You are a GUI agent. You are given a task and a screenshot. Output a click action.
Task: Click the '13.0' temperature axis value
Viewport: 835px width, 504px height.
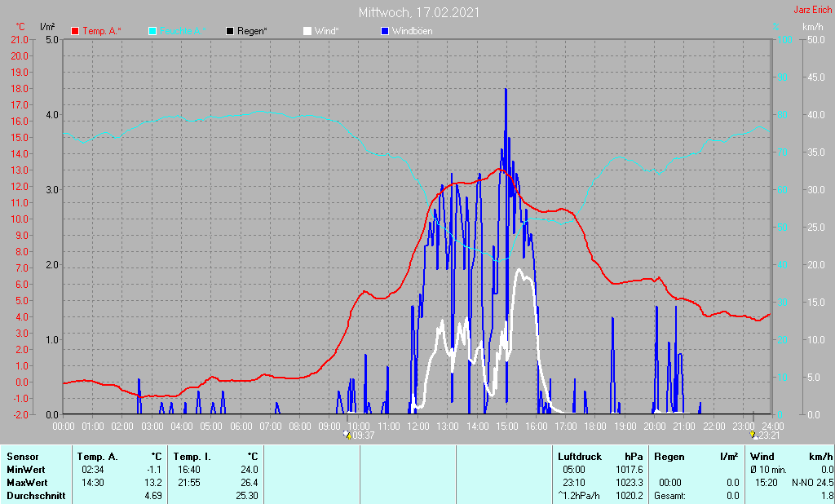pos(20,170)
